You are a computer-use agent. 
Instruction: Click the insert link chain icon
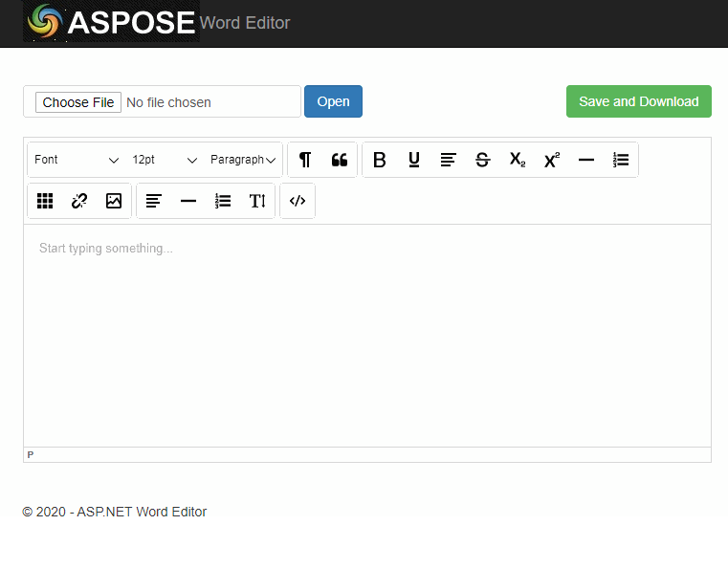pos(79,201)
